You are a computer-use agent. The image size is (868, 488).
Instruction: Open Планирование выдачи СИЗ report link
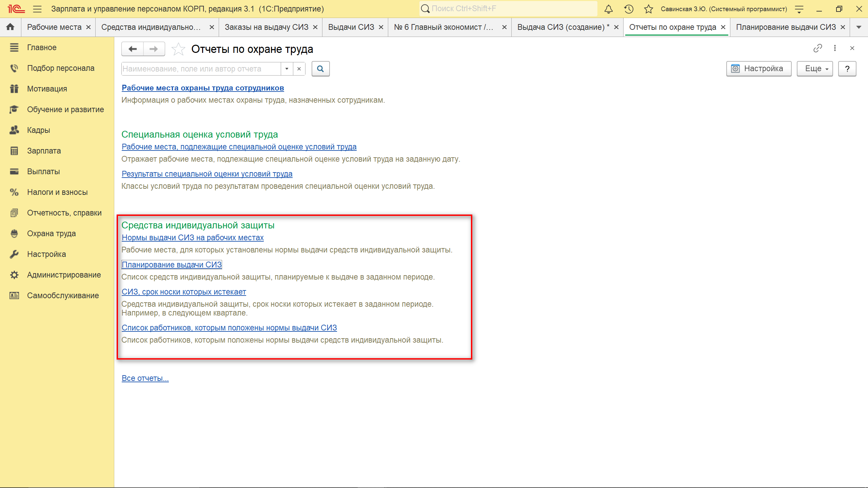pyautogui.click(x=172, y=265)
